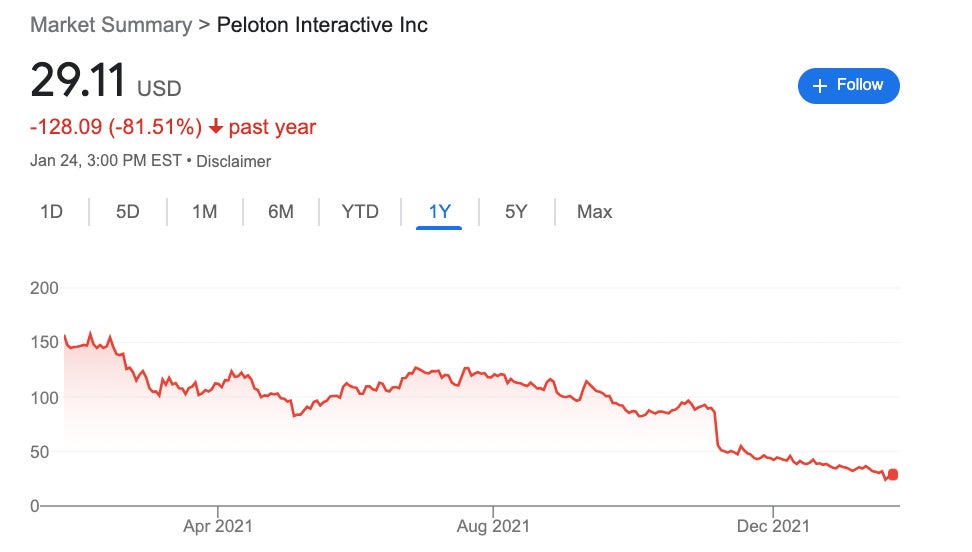
Task: Click the Dec 2021 axis label
Action: [773, 526]
